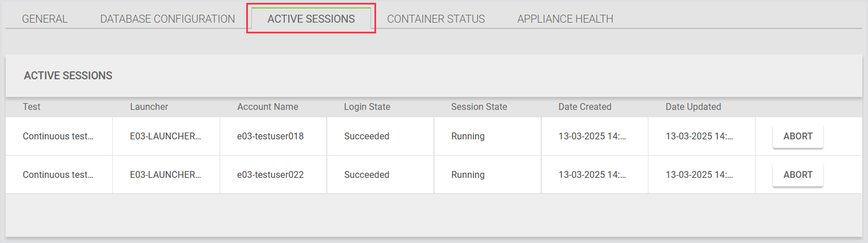Click the Account Name column header
868x243 pixels.
267,106
